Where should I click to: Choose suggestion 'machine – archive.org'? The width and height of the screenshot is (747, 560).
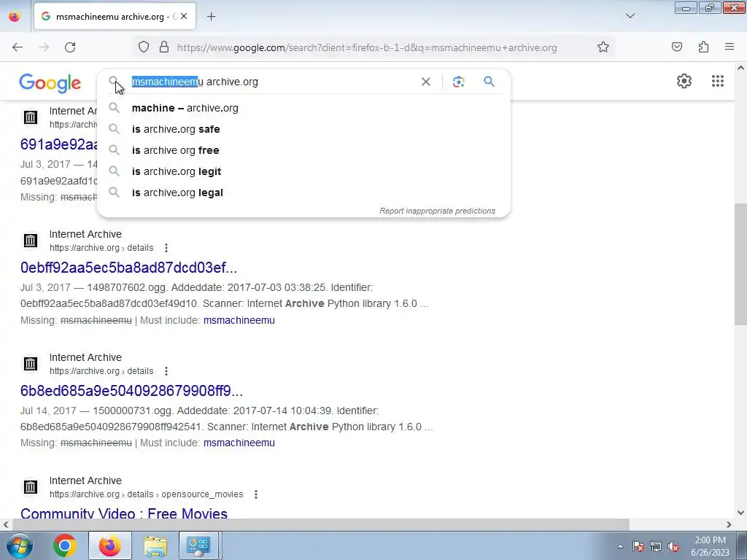click(x=303, y=108)
